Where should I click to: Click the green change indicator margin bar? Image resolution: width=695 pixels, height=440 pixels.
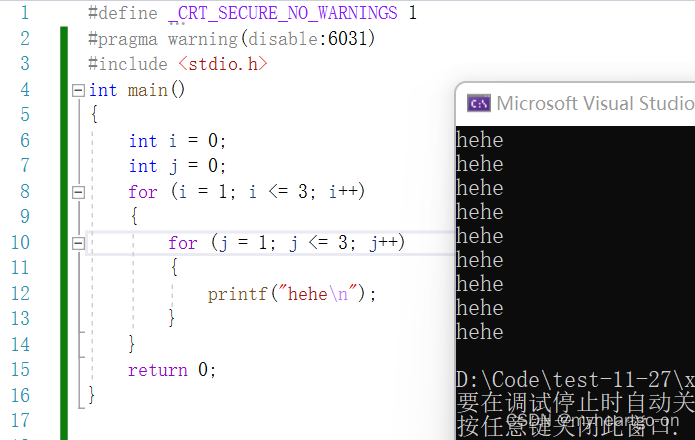64,230
